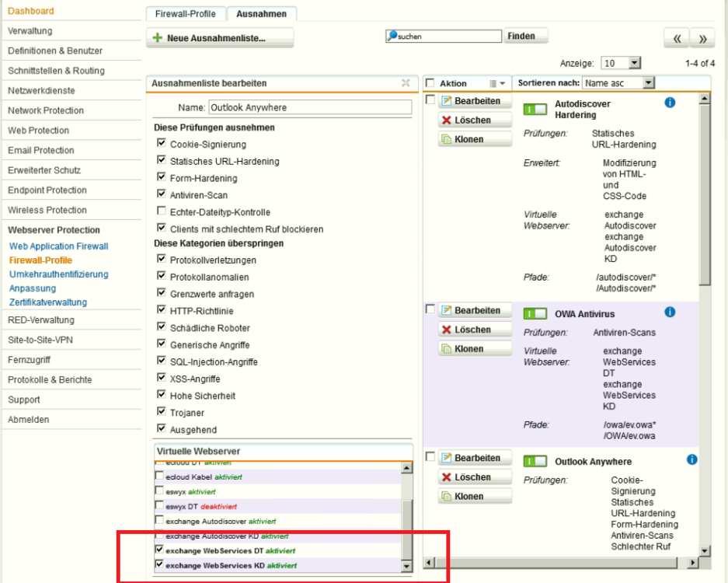Viewport: 728px width, 583px height.
Task: Click the info icon for OWA Antivirus
Action: (670, 312)
